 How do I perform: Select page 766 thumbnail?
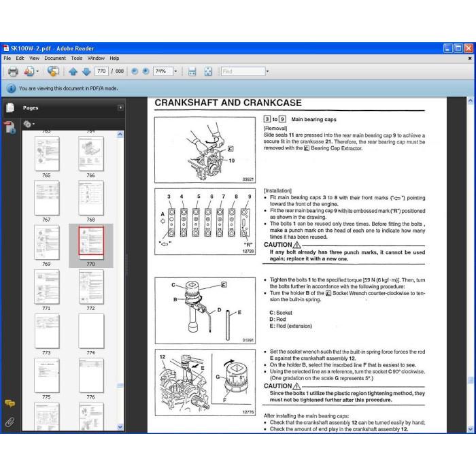tap(91, 154)
